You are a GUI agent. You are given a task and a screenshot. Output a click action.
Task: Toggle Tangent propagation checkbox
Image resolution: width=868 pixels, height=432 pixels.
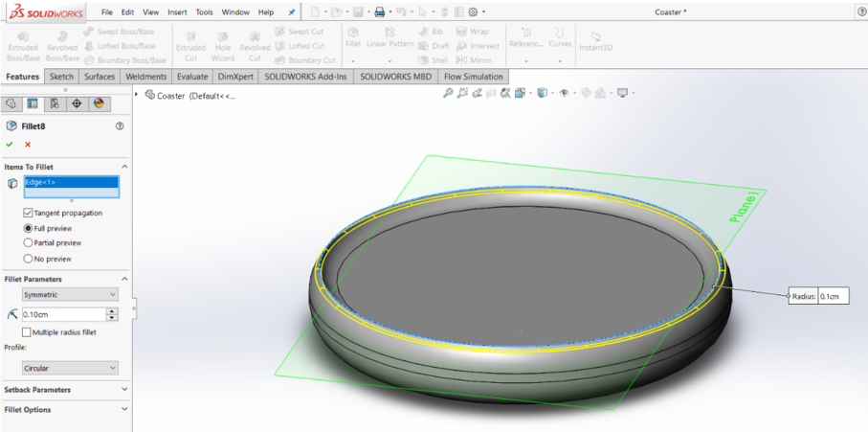(x=28, y=213)
